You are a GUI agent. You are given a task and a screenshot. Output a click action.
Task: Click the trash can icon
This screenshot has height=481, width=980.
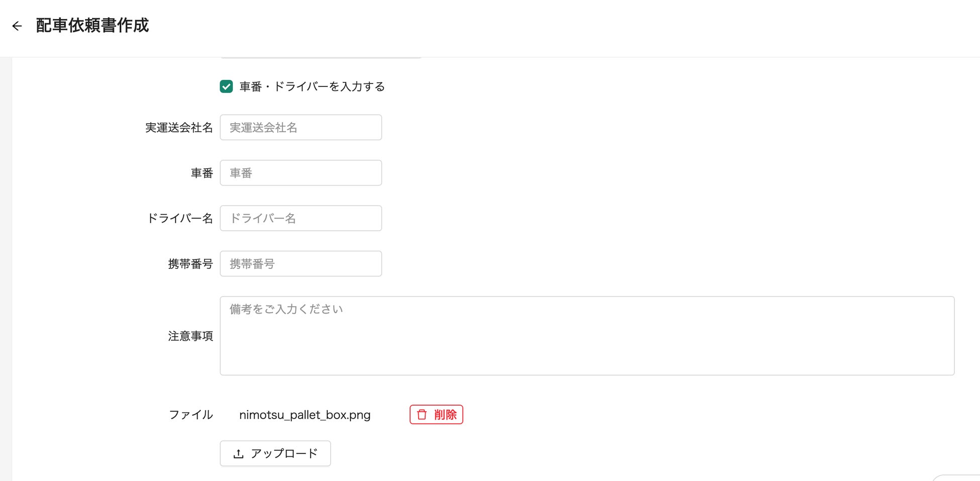click(x=422, y=415)
